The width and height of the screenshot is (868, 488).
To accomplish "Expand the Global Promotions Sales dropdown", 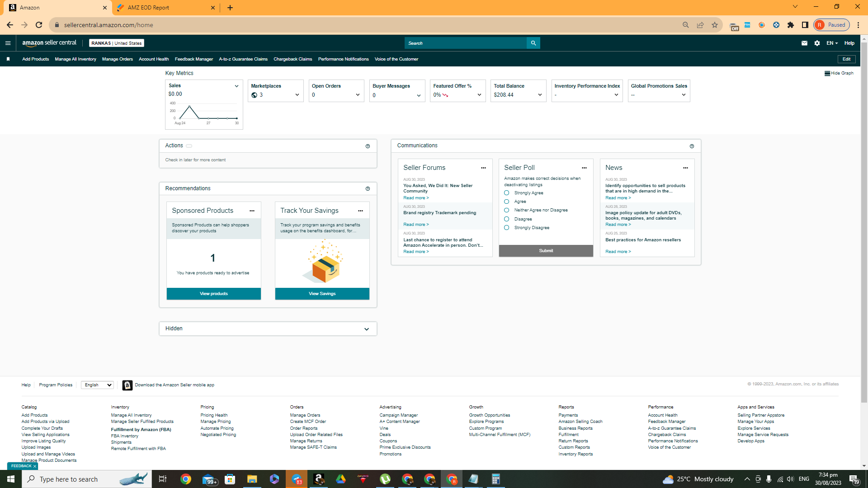I will pyautogui.click(x=684, y=95).
